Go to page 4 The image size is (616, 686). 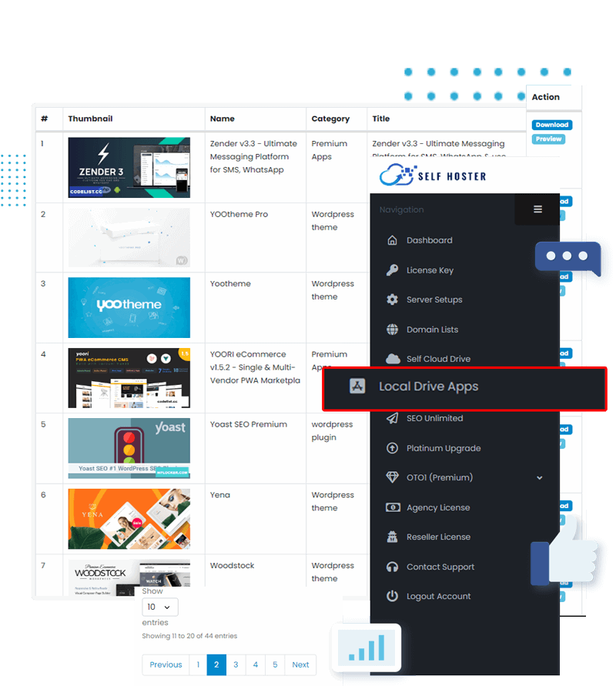pyautogui.click(x=256, y=664)
